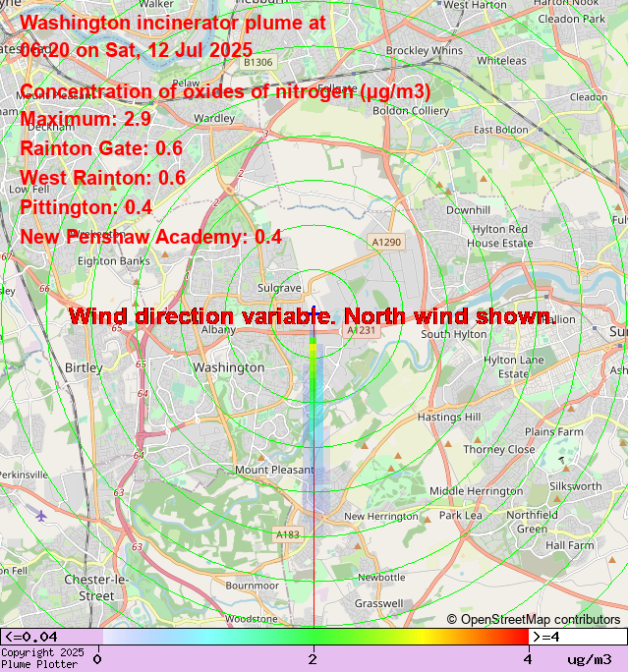The image size is (628, 672).
Task: Click the 'New Herrington' place label
Action: pos(381,517)
